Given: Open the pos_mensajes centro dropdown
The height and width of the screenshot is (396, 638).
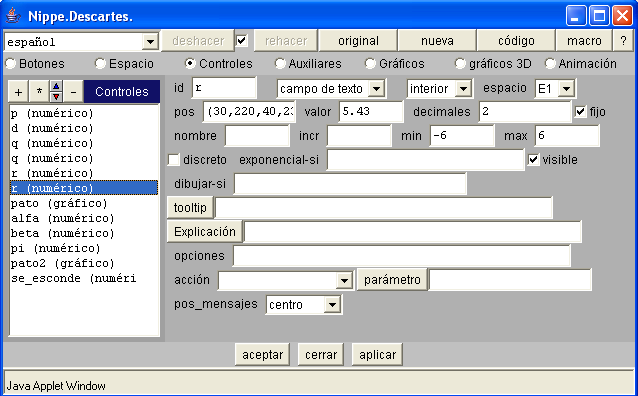Looking at the screenshot, I should click(x=332, y=304).
